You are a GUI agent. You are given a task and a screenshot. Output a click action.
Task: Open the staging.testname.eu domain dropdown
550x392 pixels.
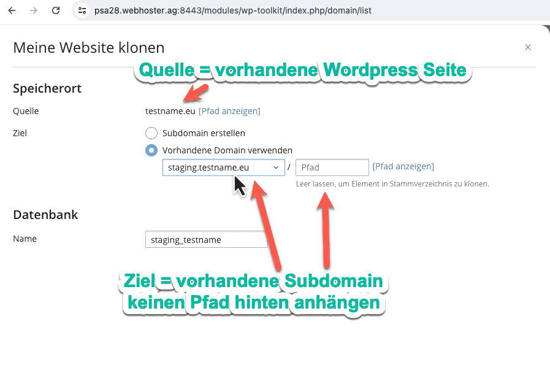click(223, 167)
